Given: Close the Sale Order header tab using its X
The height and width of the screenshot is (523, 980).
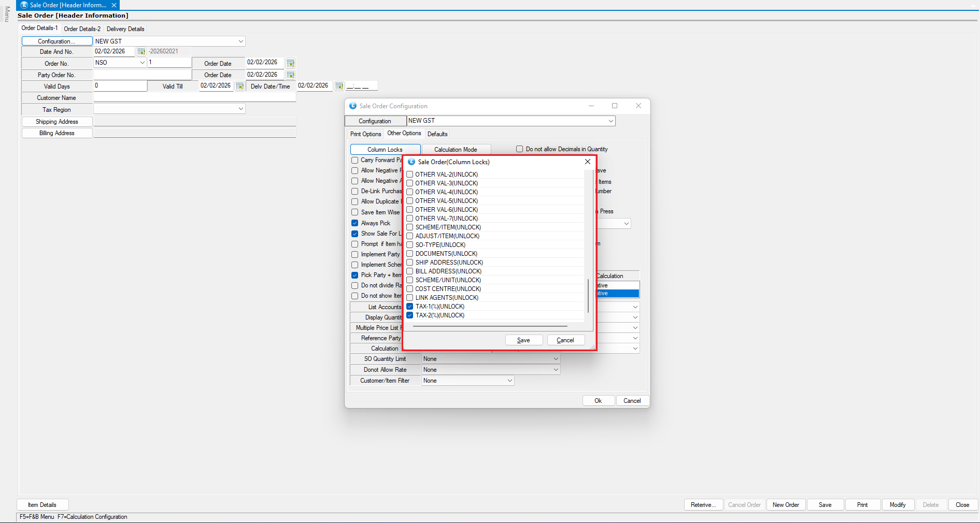Looking at the screenshot, I should pos(114,5).
